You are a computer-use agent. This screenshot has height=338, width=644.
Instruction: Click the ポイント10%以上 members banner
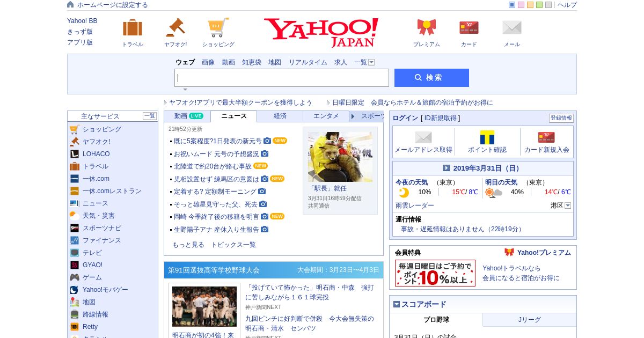point(435,273)
